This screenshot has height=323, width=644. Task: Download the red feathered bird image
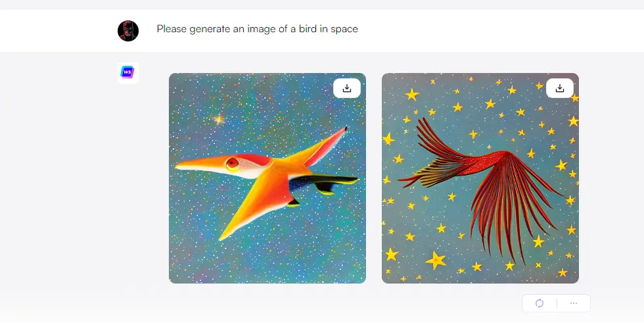[559, 88]
